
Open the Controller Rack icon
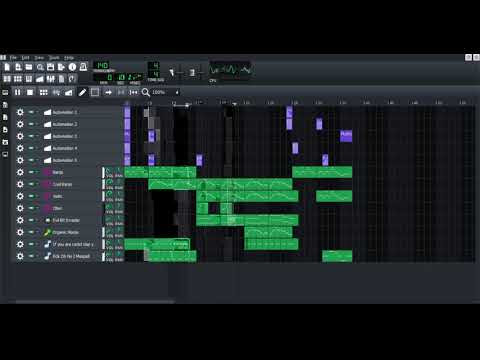[72, 79]
